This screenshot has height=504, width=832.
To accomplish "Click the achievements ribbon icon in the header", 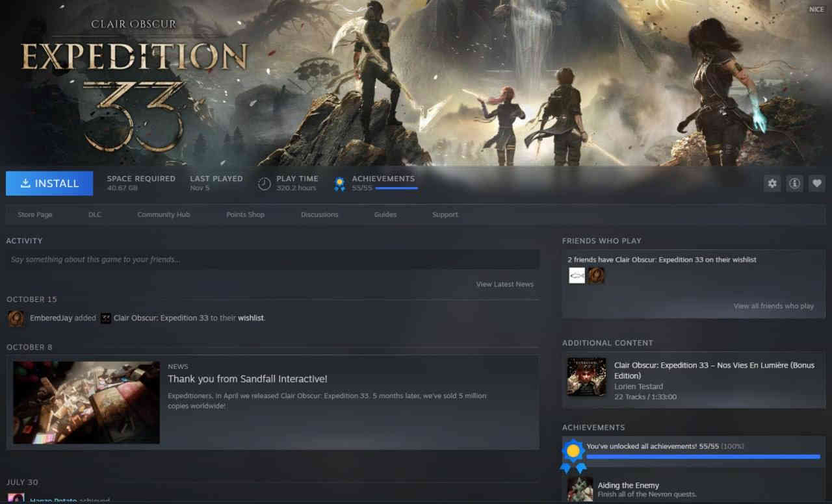I will click(x=339, y=184).
